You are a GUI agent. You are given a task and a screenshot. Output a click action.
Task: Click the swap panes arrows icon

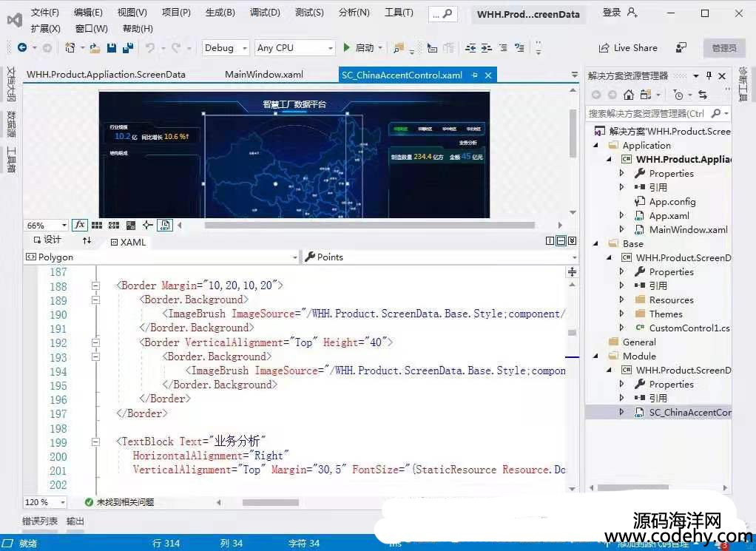87,240
